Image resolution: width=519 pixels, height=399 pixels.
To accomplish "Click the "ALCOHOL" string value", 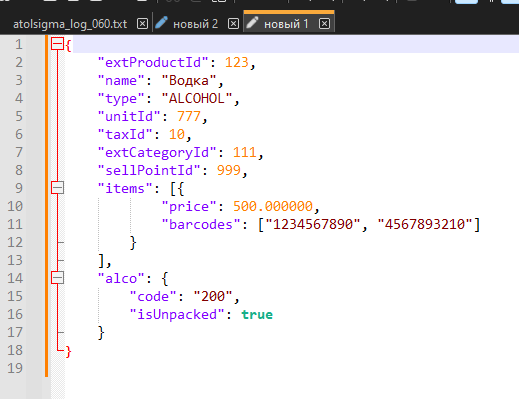I will [197, 98].
